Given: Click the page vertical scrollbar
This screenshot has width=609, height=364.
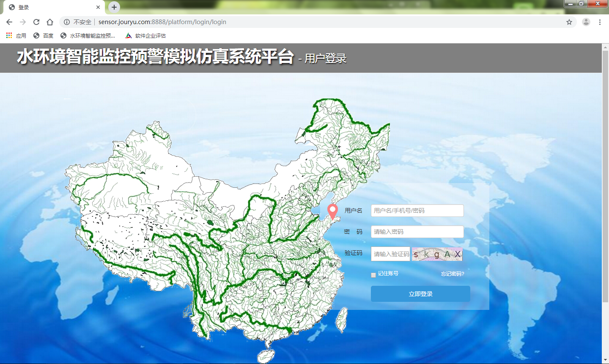Looking at the screenshot, I should click(605, 176).
